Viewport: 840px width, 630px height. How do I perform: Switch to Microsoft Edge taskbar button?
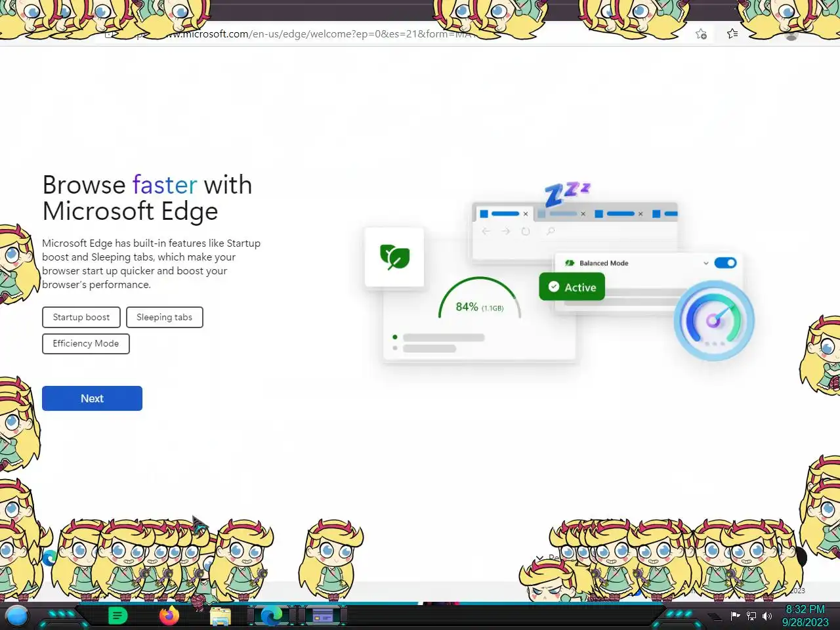click(271, 616)
